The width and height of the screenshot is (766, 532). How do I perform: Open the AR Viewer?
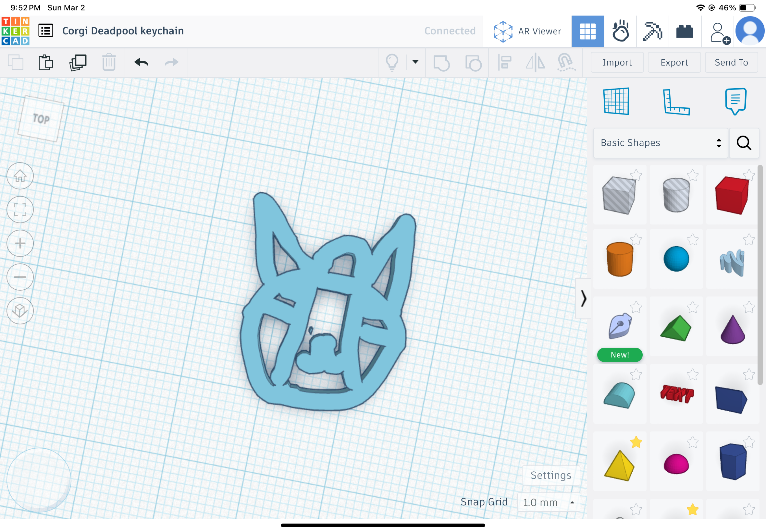527,31
